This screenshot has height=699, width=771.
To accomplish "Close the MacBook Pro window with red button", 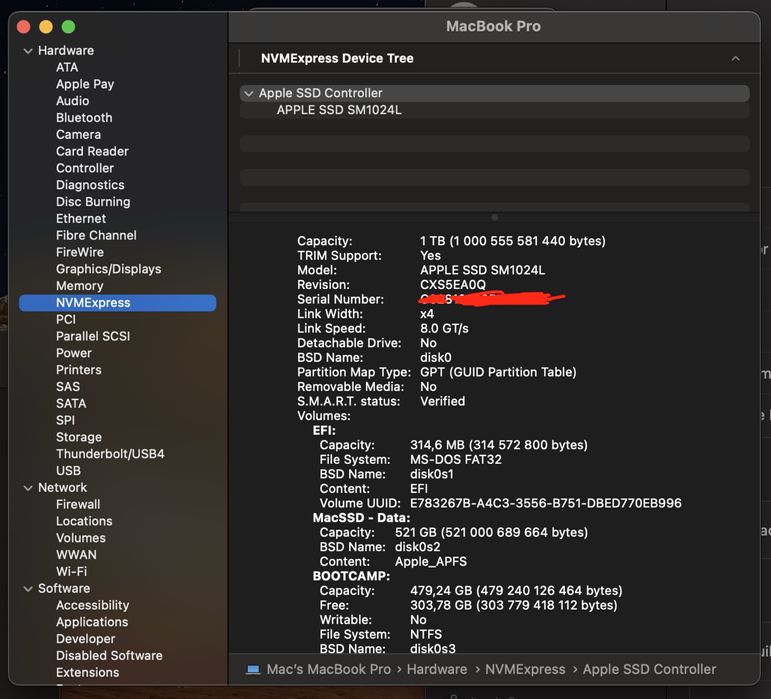I will [24, 27].
